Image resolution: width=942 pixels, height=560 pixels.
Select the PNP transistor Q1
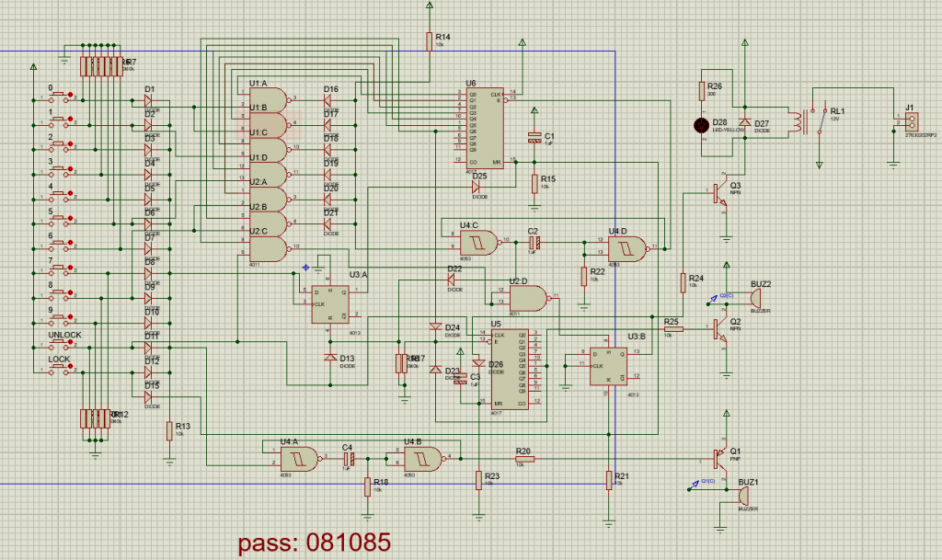tap(720, 459)
